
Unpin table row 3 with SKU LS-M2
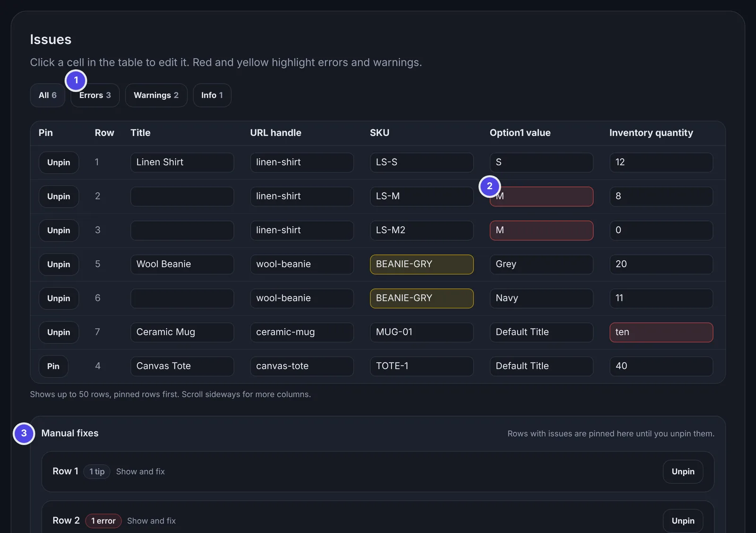[x=59, y=230]
